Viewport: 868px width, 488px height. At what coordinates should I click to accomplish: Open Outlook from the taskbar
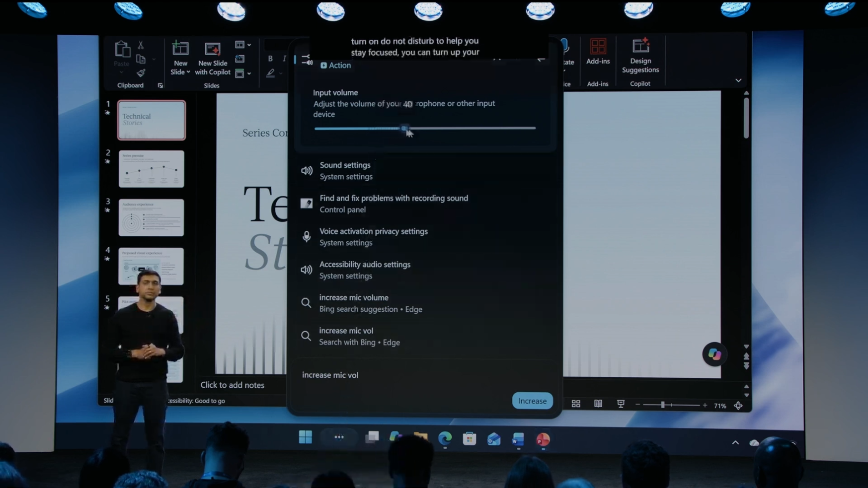494,439
